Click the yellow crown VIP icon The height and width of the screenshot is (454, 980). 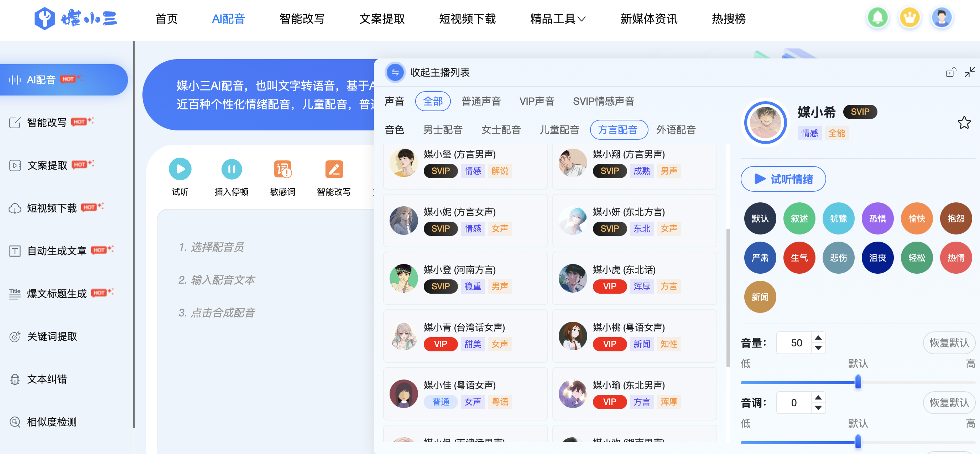[x=909, y=17]
